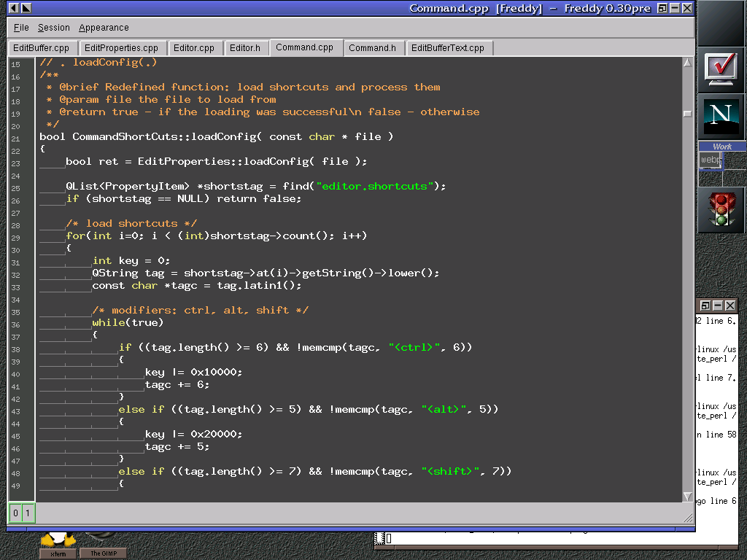Click the diagonal-triangle titlebar icon of Freddy
Image resolution: width=747 pixels, height=560 pixels.
(x=26, y=8)
